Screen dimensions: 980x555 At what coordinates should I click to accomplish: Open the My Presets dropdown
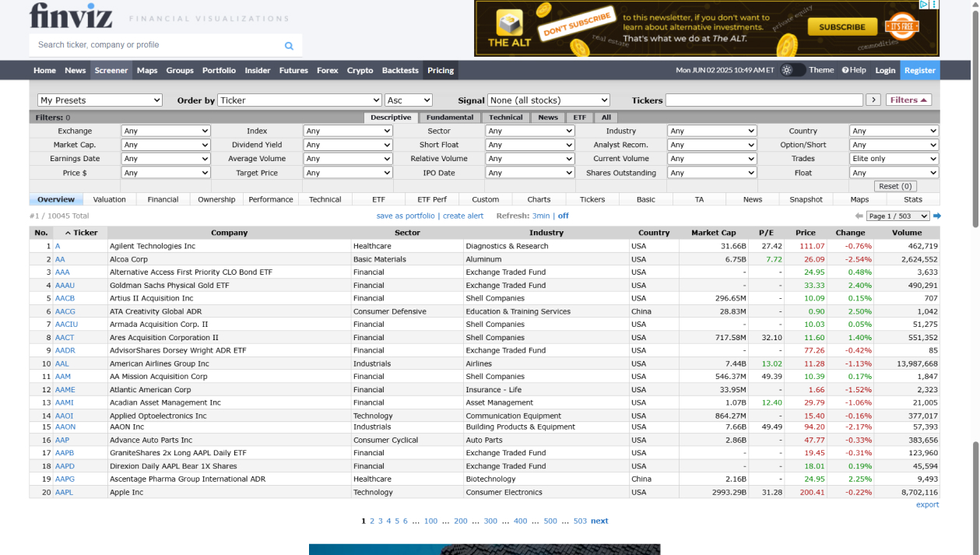(x=100, y=100)
